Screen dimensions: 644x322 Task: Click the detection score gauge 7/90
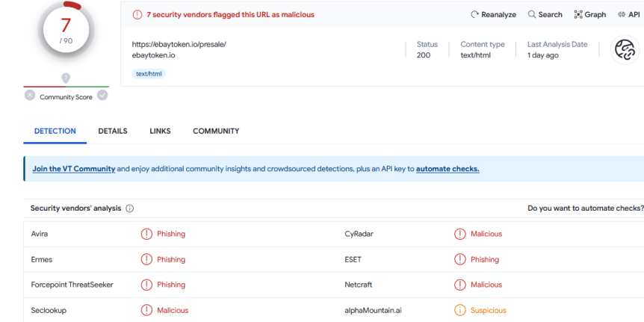click(66, 31)
